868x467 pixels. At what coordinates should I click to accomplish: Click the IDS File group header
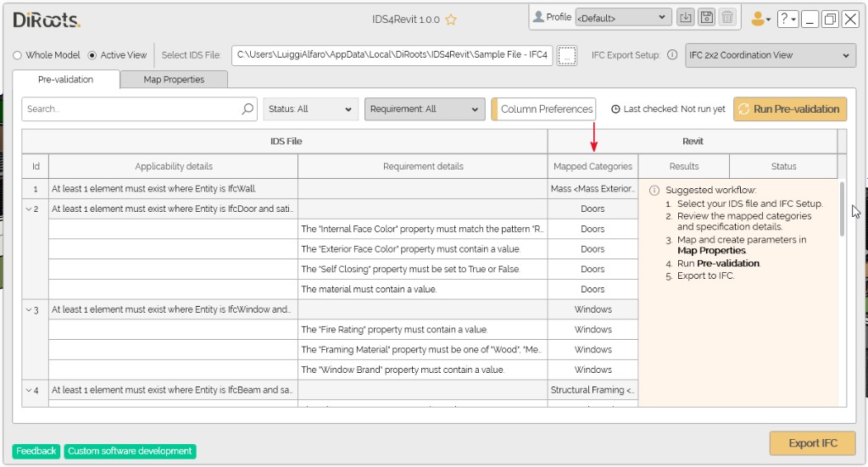click(285, 141)
